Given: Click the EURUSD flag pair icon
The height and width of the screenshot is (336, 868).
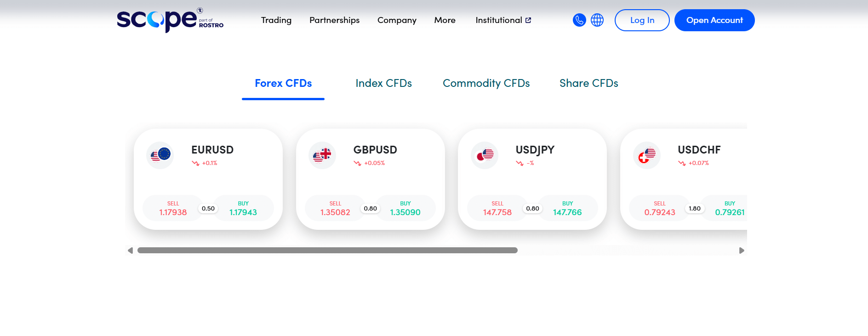Looking at the screenshot, I should tap(160, 155).
